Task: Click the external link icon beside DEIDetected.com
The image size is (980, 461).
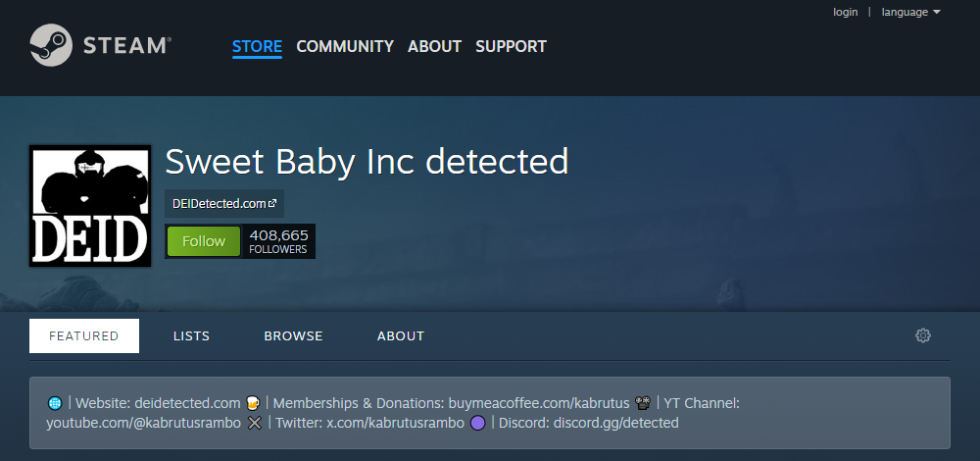Action: 271,203
